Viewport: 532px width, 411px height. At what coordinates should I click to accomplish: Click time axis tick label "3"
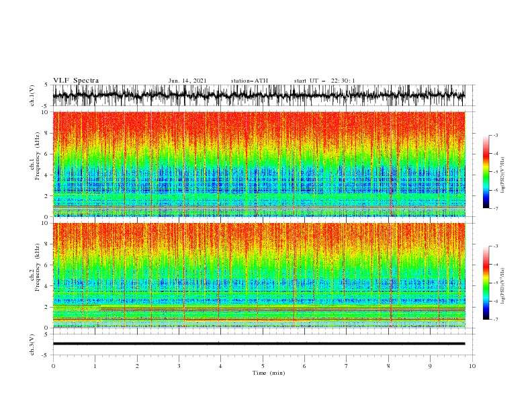pyautogui.click(x=179, y=366)
